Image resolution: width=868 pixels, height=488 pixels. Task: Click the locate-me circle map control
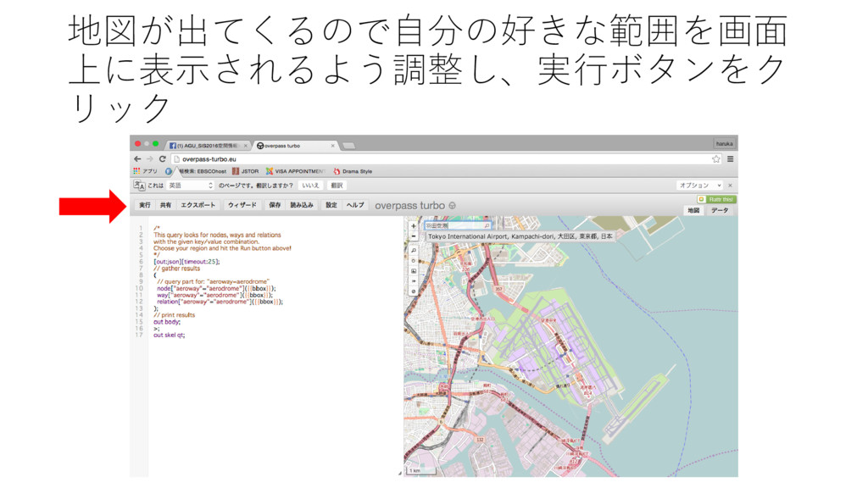(x=413, y=261)
